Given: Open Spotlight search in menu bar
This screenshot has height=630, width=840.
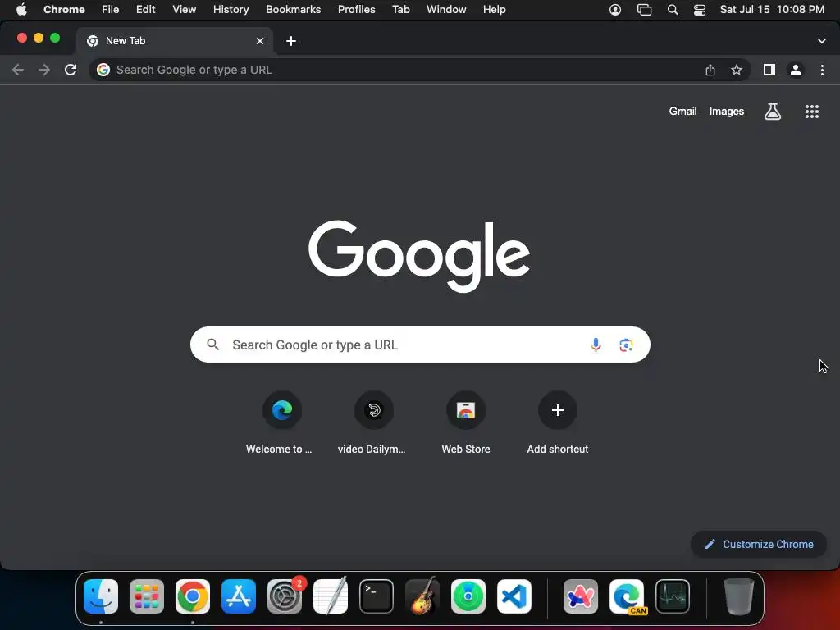Looking at the screenshot, I should coord(673,10).
